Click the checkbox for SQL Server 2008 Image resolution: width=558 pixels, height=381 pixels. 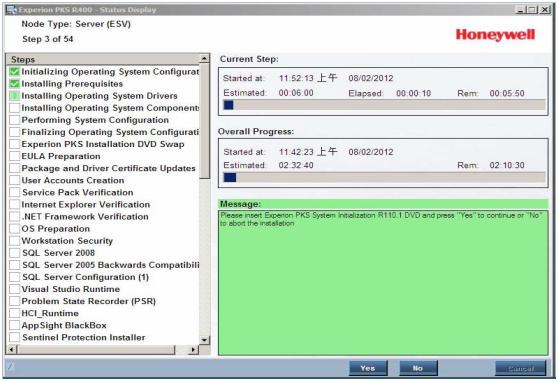click(15, 253)
